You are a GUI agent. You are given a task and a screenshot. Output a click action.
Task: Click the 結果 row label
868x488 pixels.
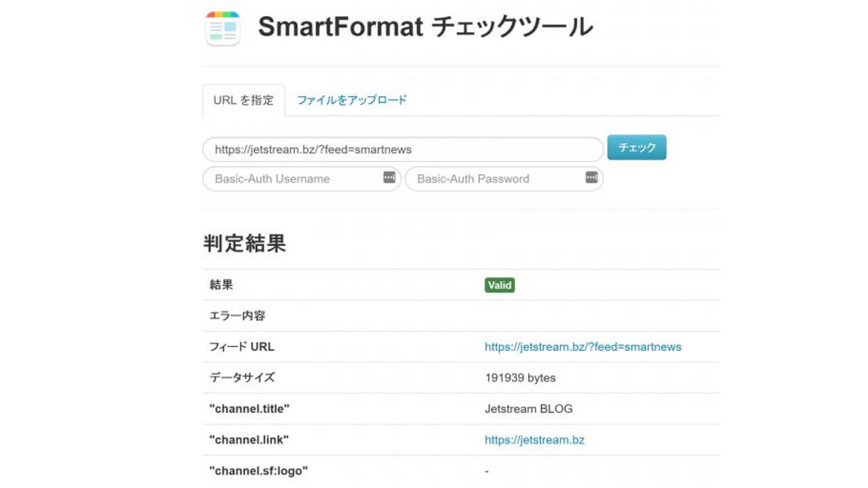[x=221, y=285]
